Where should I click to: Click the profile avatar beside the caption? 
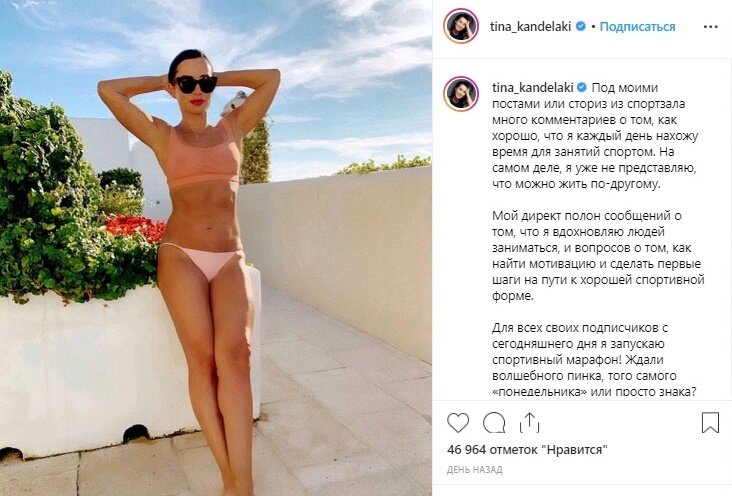[461, 94]
